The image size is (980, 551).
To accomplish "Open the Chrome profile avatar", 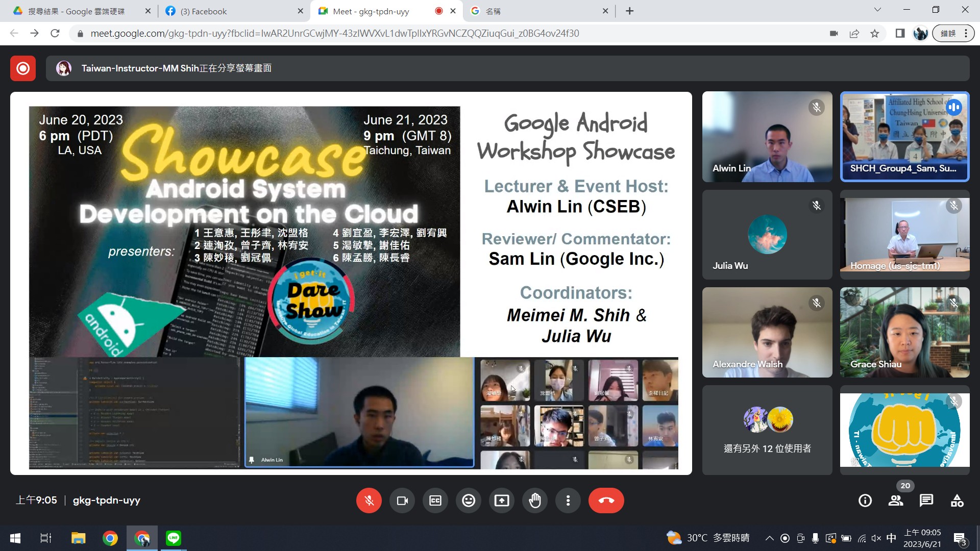I will [x=920, y=34].
